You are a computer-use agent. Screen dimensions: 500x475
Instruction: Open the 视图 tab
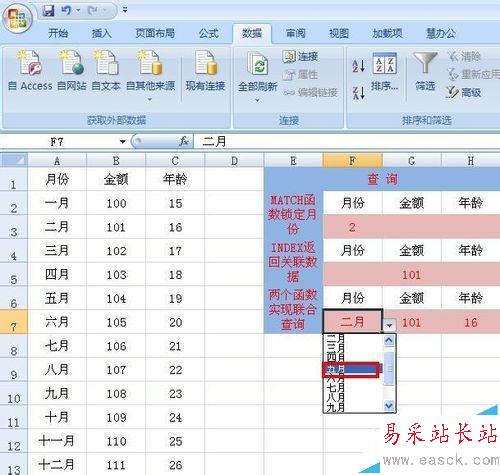click(339, 33)
